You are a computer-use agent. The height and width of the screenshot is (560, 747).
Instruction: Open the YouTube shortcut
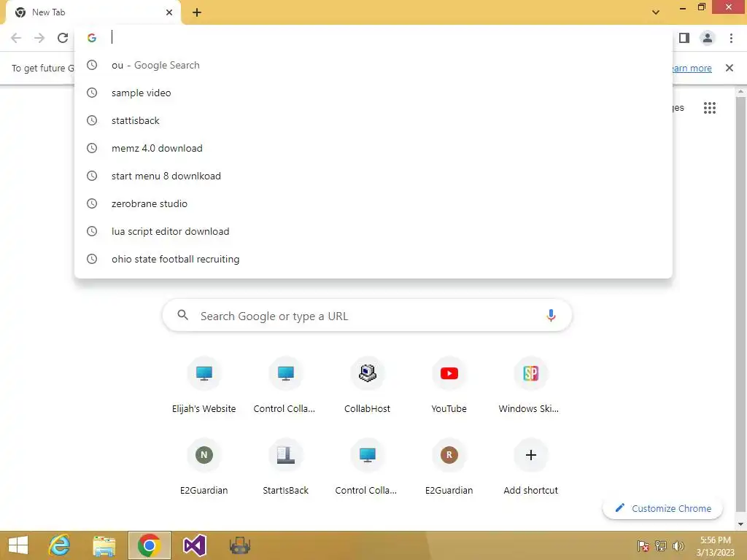(449, 385)
